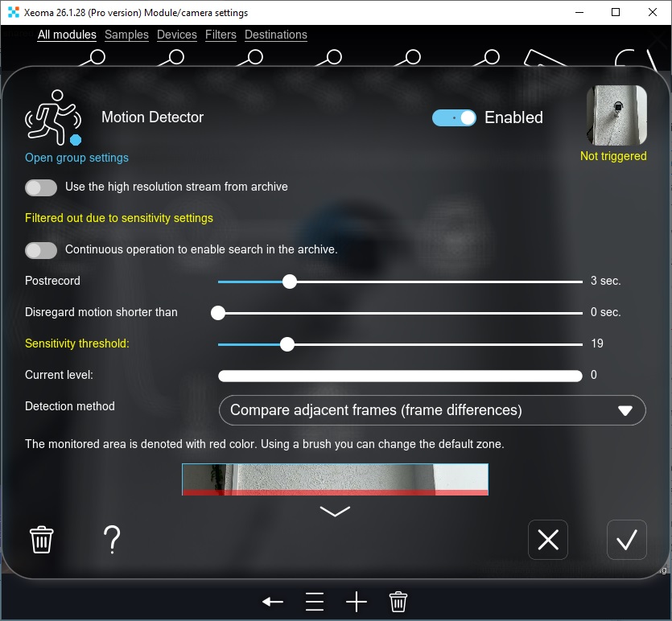This screenshot has height=621, width=672.
Task: Go back using the left arrow icon
Action: 272,601
